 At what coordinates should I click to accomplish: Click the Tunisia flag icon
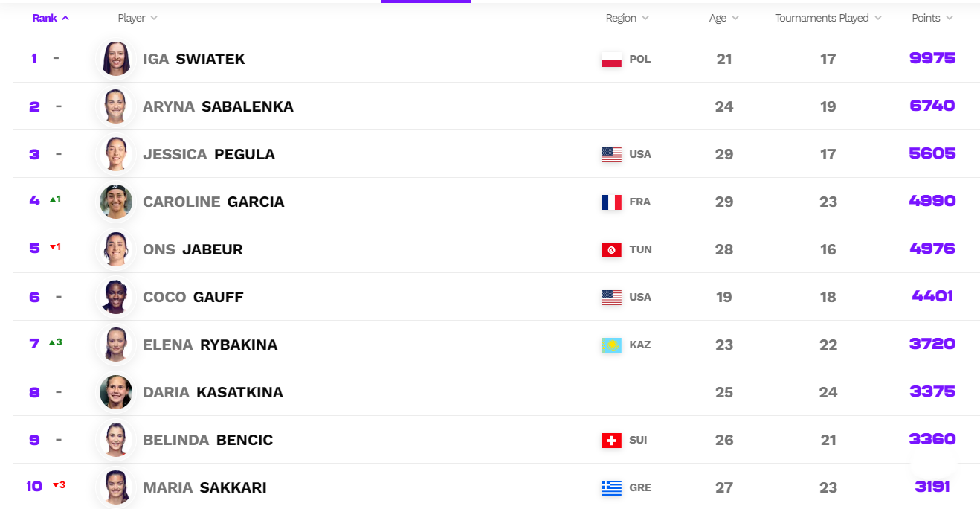[611, 250]
